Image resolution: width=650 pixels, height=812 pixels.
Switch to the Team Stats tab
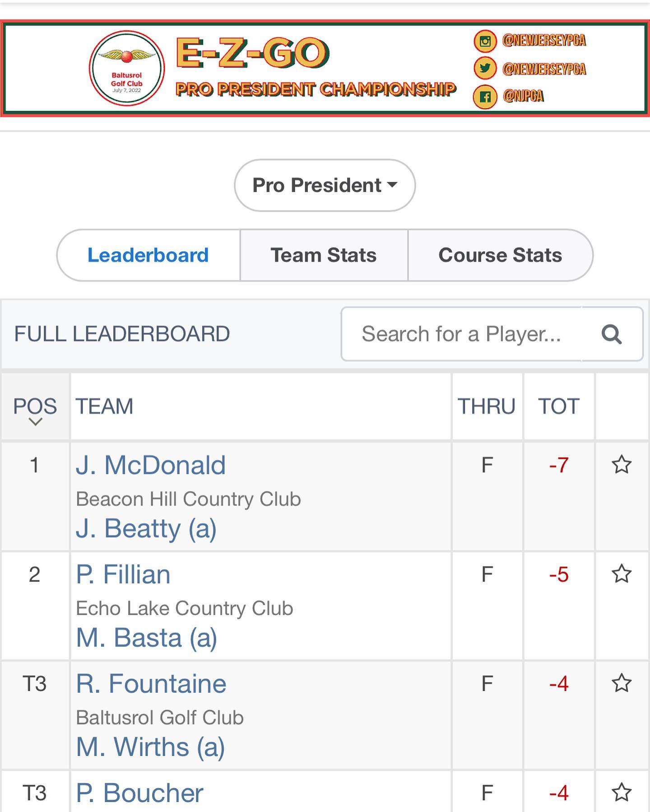[x=324, y=255]
